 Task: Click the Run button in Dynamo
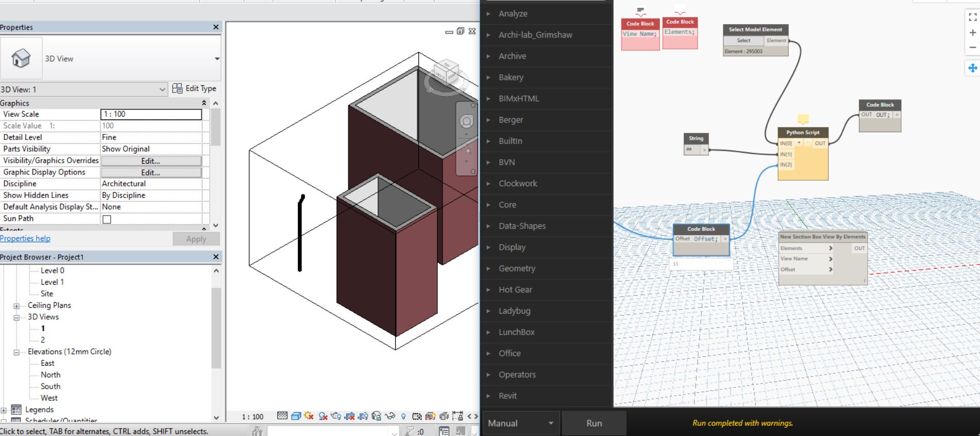[x=594, y=423]
